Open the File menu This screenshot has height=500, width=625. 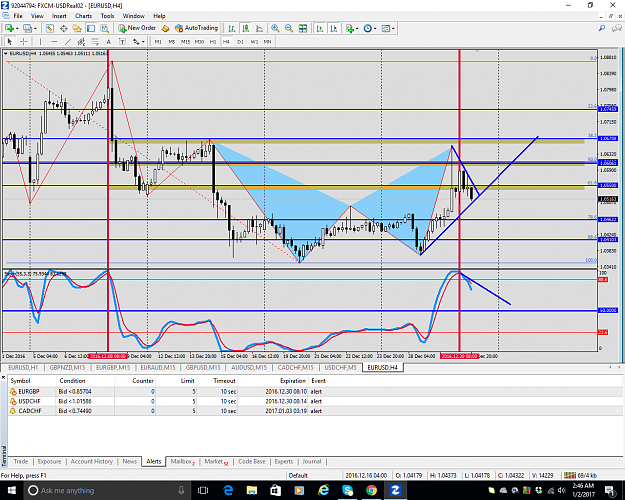pos(18,16)
